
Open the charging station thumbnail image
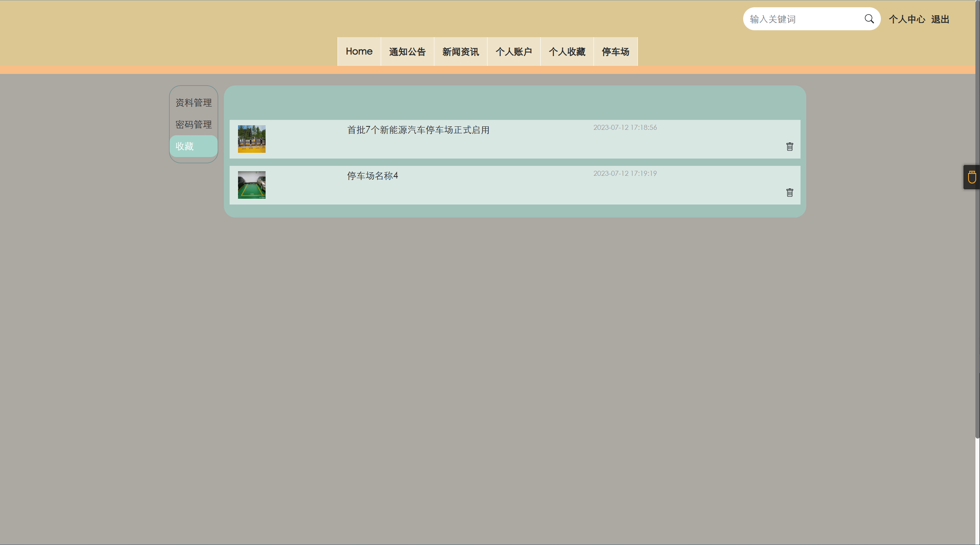coord(251,139)
